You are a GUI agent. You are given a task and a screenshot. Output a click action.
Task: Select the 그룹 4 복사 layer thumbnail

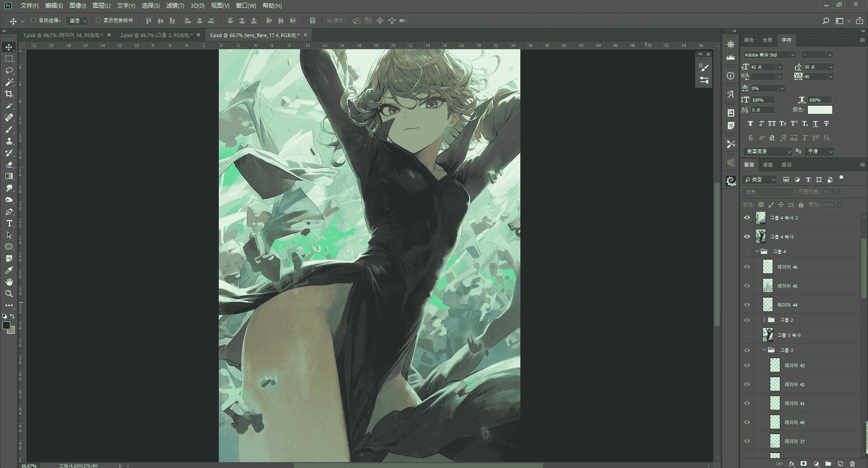(761, 236)
